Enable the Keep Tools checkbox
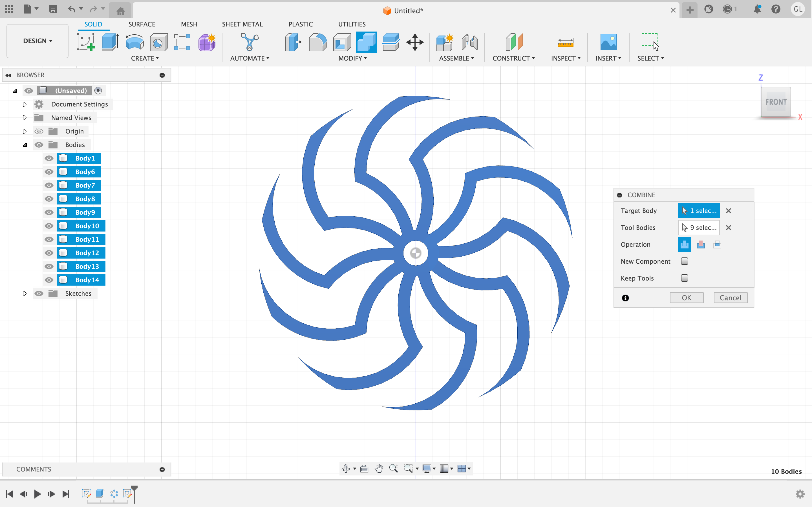This screenshot has width=812, height=507. [x=685, y=278]
